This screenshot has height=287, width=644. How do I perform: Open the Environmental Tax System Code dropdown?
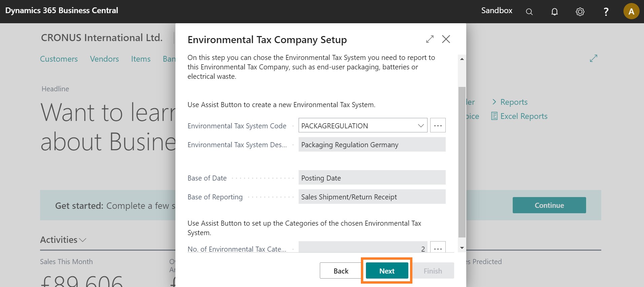tap(420, 126)
